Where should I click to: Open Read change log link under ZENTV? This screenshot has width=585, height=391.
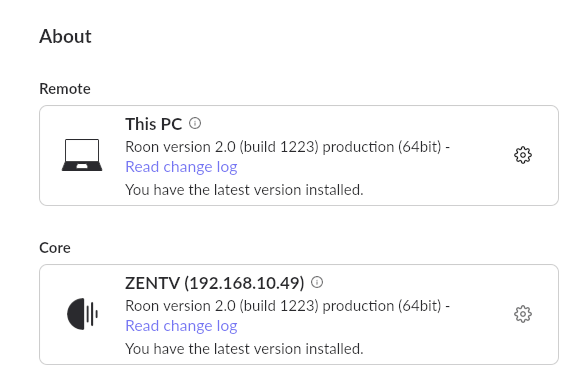click(x=181, y=326)
